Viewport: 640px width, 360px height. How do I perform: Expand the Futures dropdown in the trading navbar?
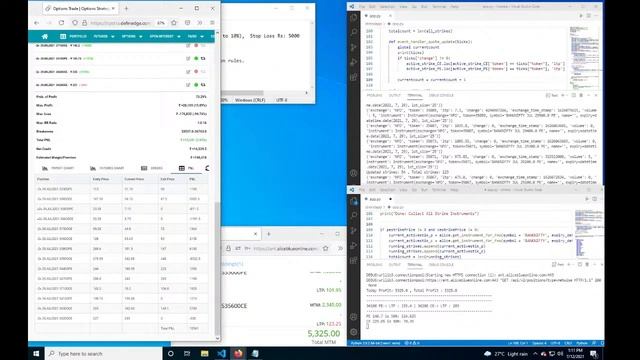coord(104,36)
